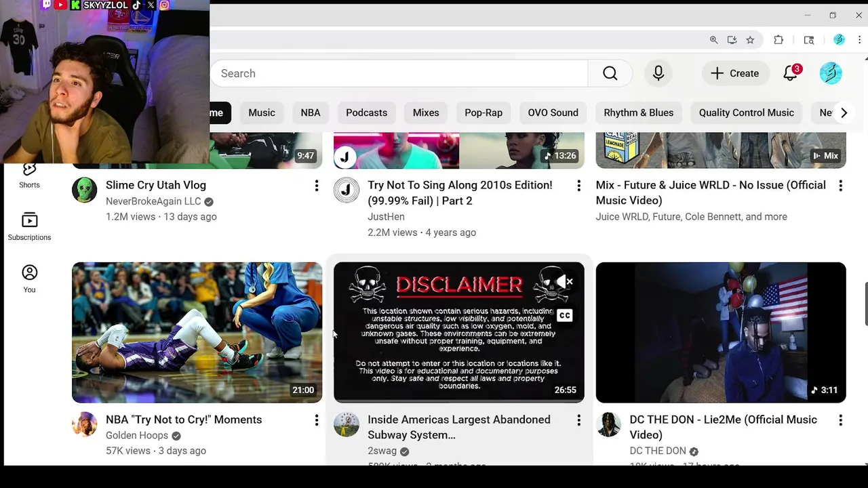Start voice search with microphone icon
The width and height of the screenshot is (868, 488).
pyautogui.click(x=658, y=73)
